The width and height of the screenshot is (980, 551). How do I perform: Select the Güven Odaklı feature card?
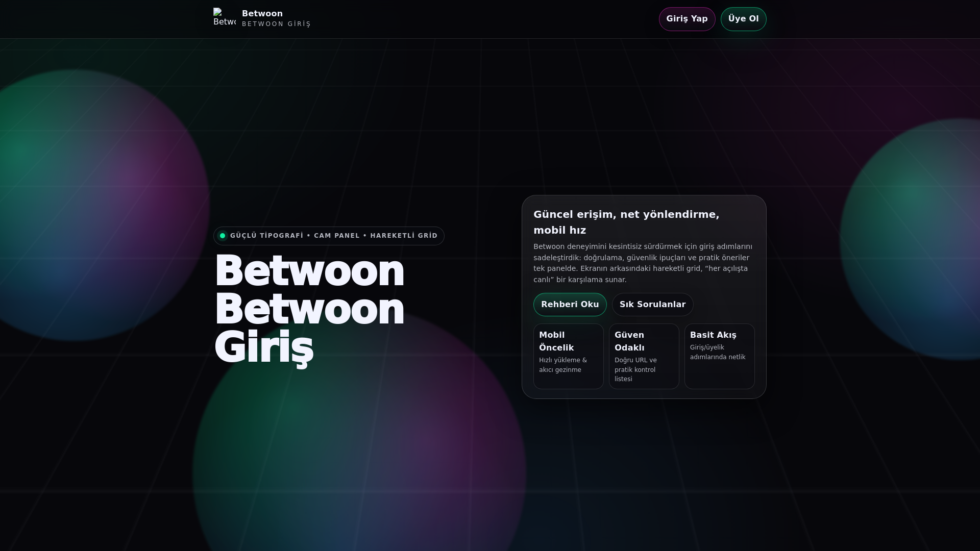pos(644,356)
